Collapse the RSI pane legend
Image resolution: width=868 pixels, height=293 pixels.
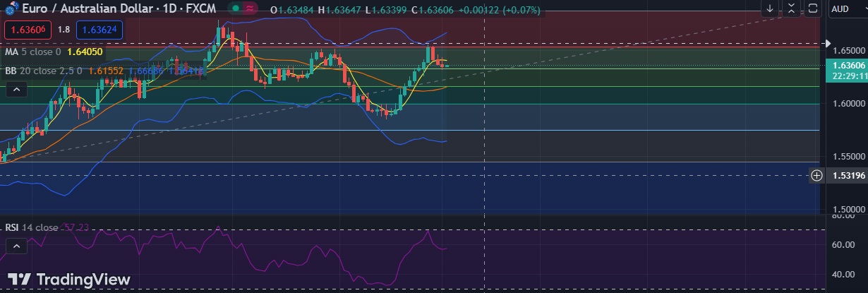[x=18, y=246]
